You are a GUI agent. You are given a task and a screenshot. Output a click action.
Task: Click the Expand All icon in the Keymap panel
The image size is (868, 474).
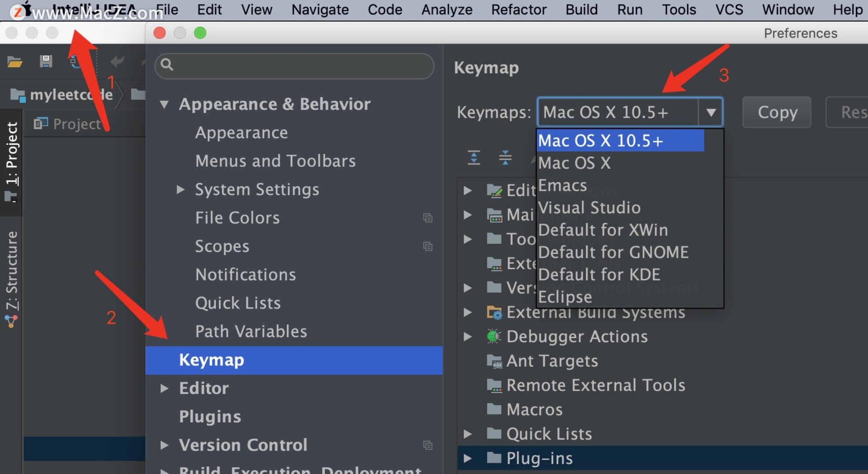tap(473, 158)
